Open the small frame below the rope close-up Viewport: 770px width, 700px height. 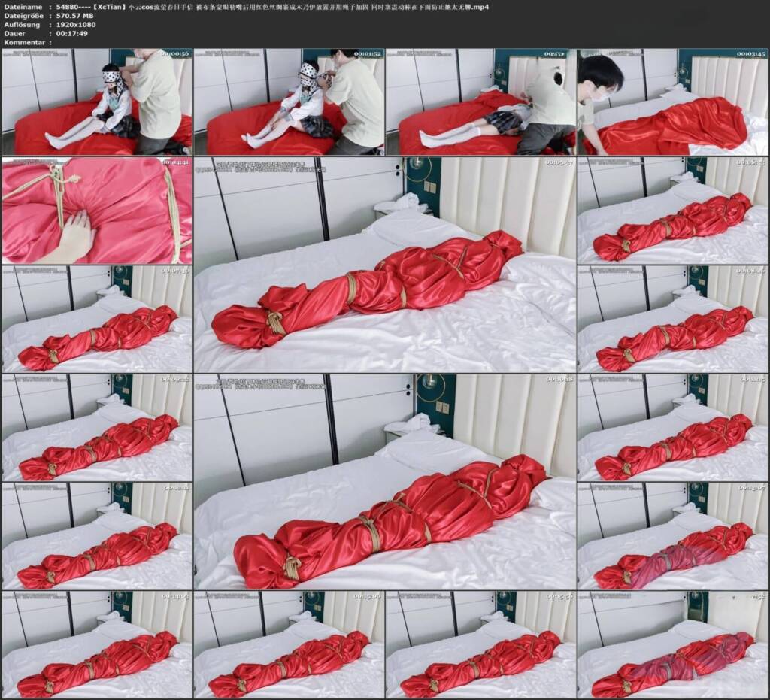click(97, 319)
